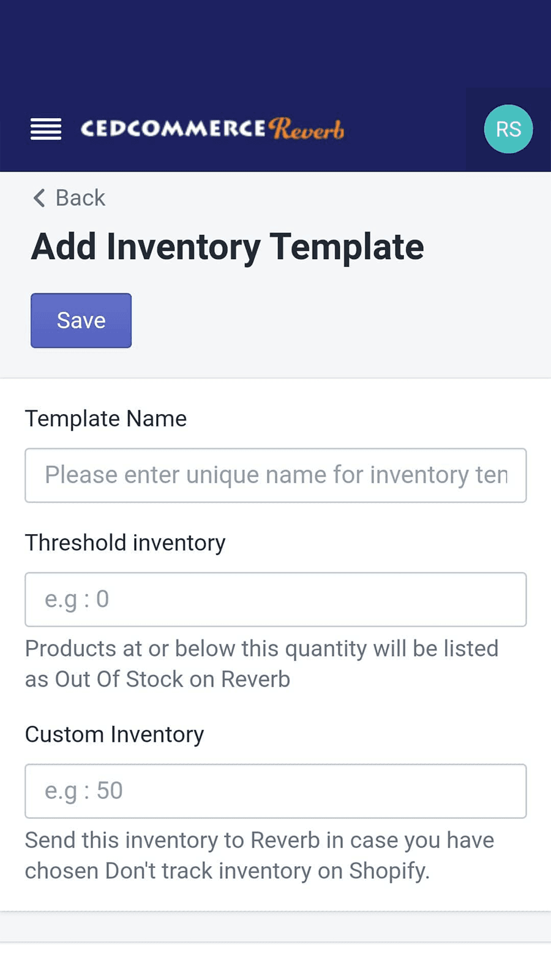Select the Custom Inventory input box
The width and height of the screenshot is (551, 980).
[x=275, y=791]
